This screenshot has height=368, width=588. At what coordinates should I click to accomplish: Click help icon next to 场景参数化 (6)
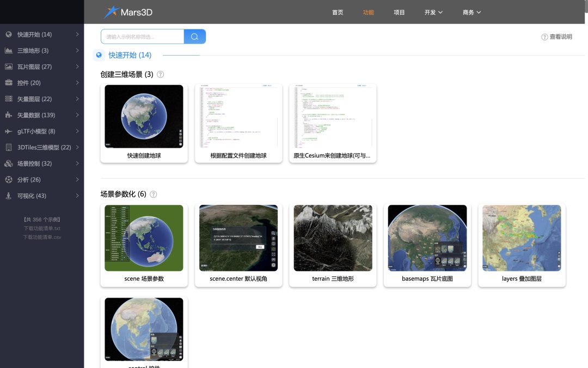pyautogui.click(x=154, y=194)
